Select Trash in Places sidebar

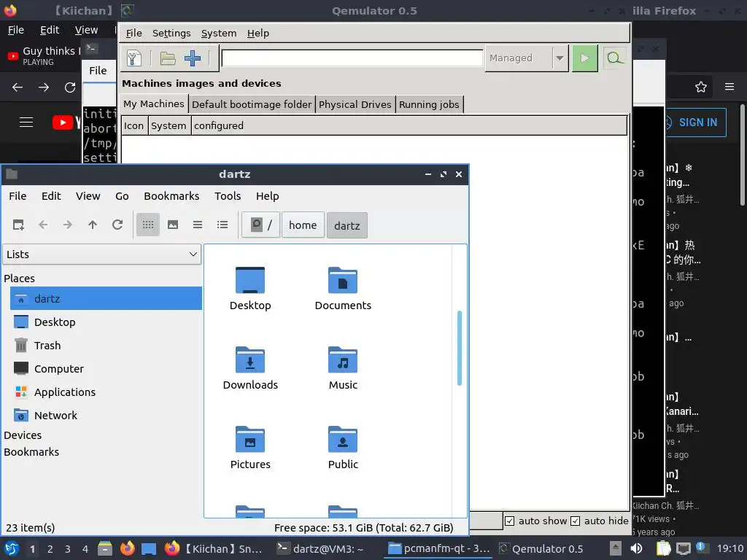(x=106, y=345)
